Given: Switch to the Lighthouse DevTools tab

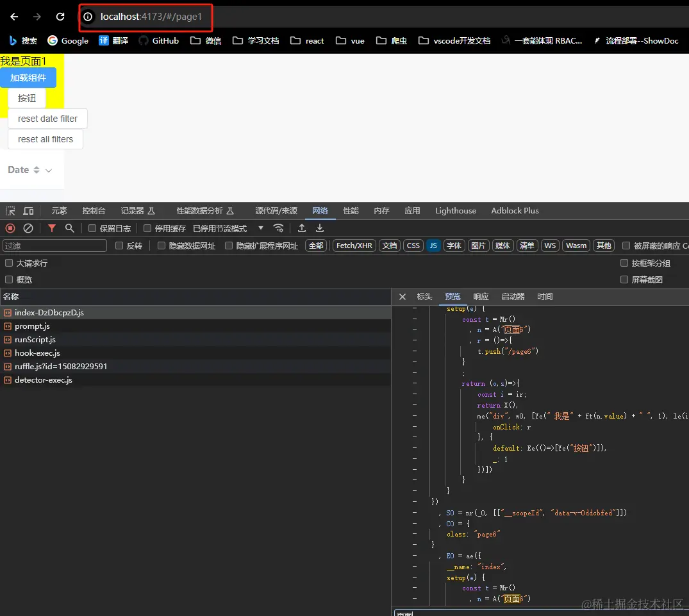Looking at the screenshot, I should tap(456, 211).
